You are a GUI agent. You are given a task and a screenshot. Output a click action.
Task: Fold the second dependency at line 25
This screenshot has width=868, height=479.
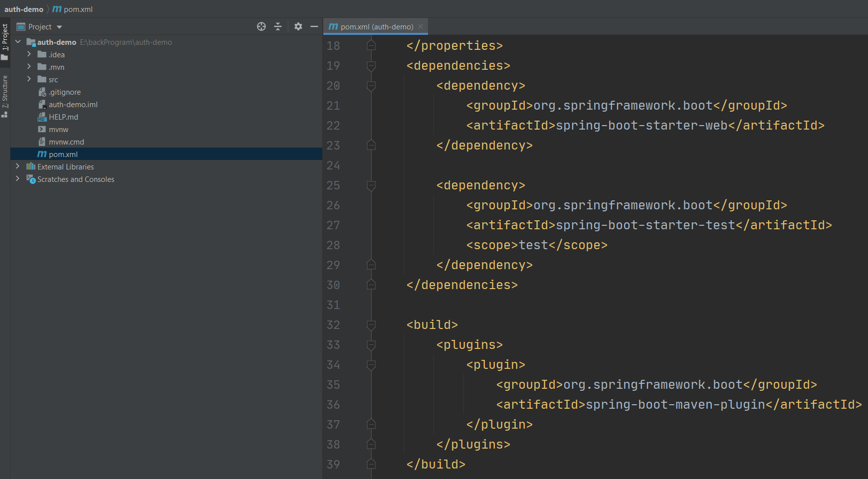(371, 185)
